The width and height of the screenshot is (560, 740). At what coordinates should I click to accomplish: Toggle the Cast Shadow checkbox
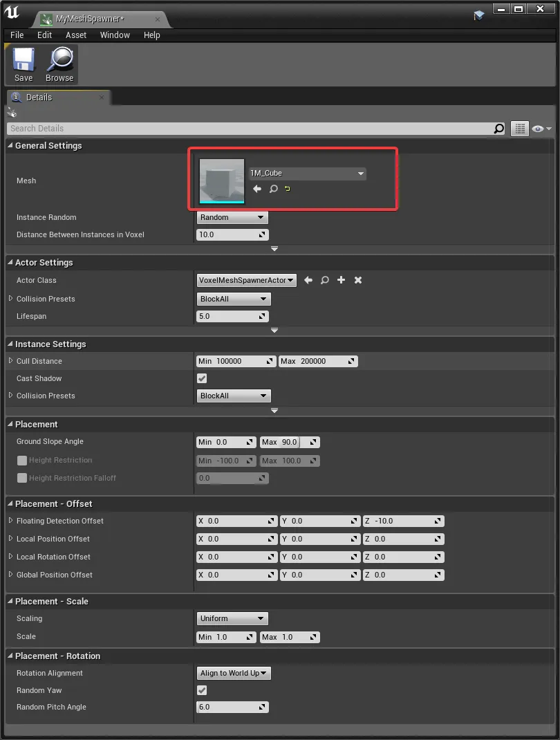point(202,378)
